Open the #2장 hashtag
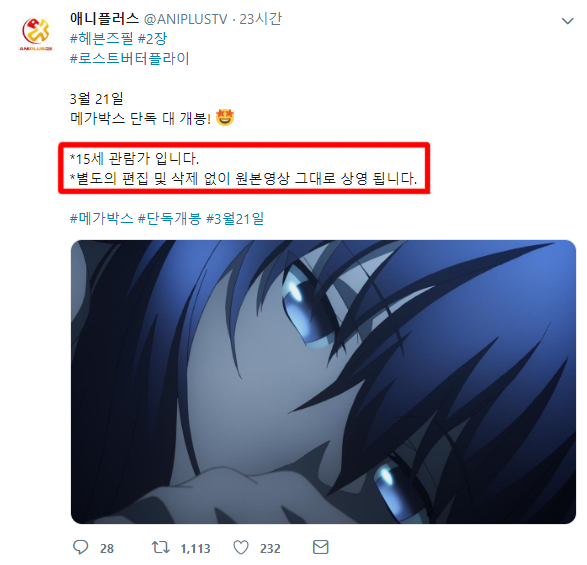Screen dimensions: 587x565 click(152, 38)
